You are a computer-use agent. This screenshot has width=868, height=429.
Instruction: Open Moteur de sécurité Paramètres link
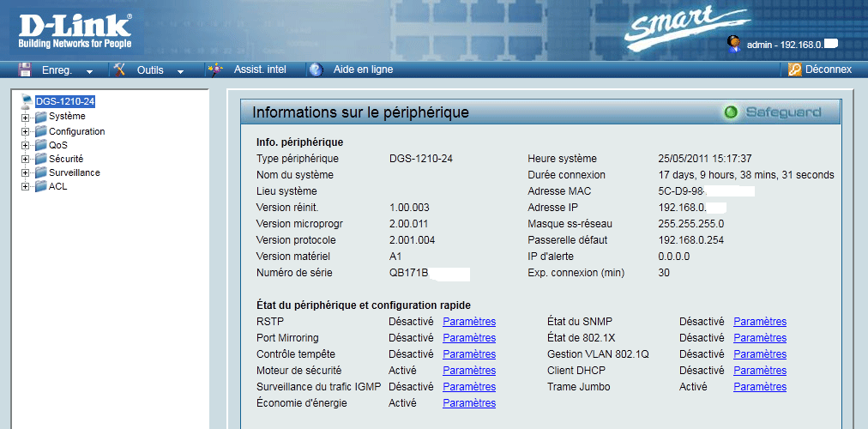pos(469,371)
